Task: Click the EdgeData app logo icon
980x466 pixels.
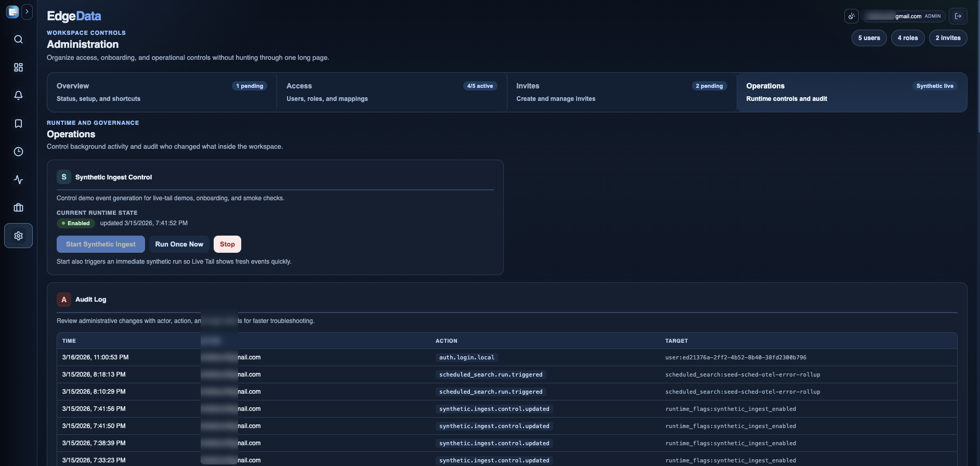Action: click(x=12, y=11)
